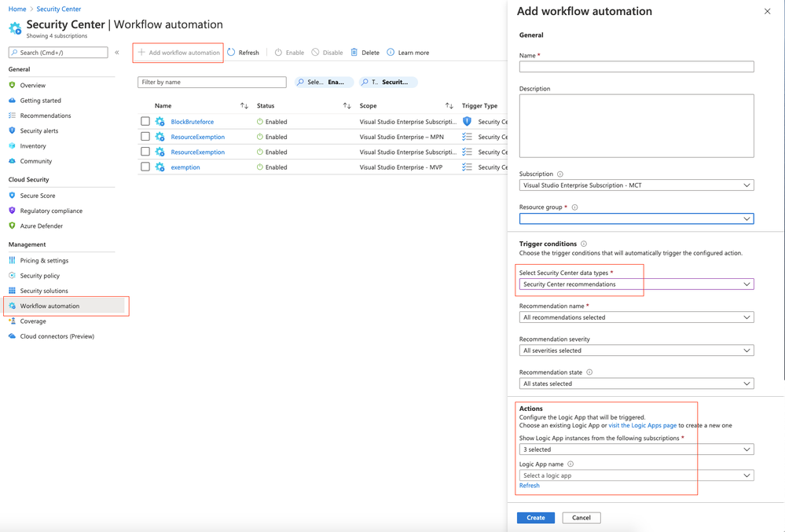Viewport: 785px width, 532px height.
Task: Click the Enable power icon in toolbar
Action: (278, 52)
